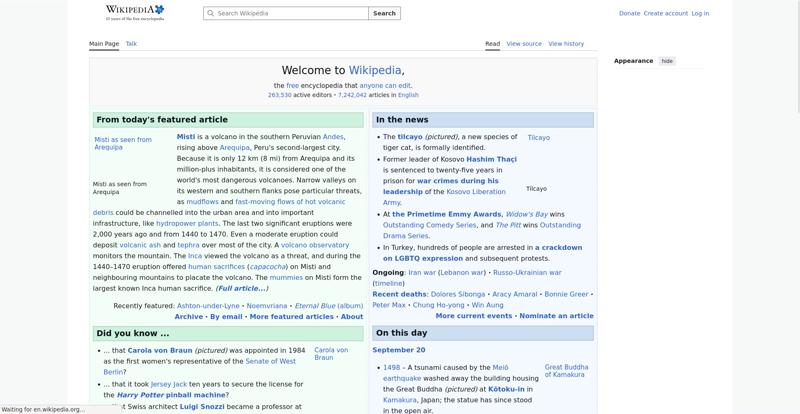The image size is (800, 414).
Task: Open the Noemvriana link
Action: (267, 306)
